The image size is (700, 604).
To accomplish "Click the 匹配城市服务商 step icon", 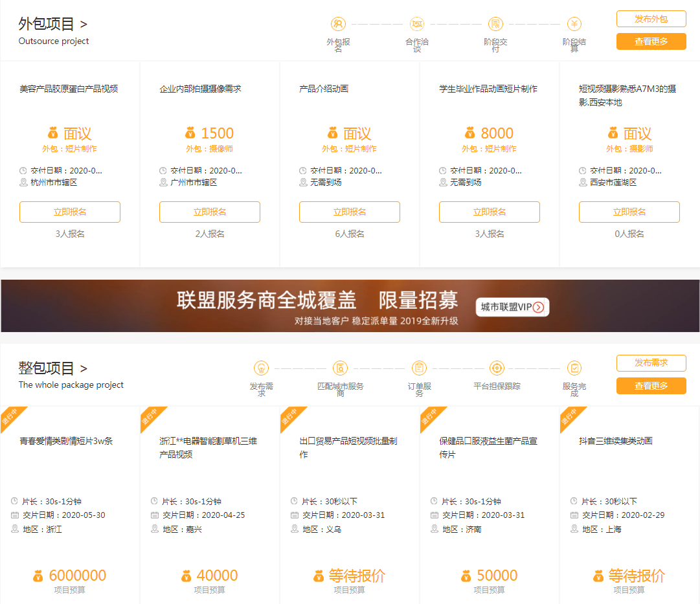I will tap(340, 368).
